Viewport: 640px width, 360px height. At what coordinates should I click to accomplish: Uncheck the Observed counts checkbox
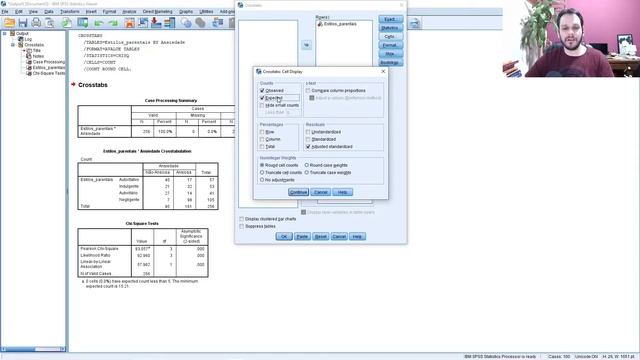point(262,91)
